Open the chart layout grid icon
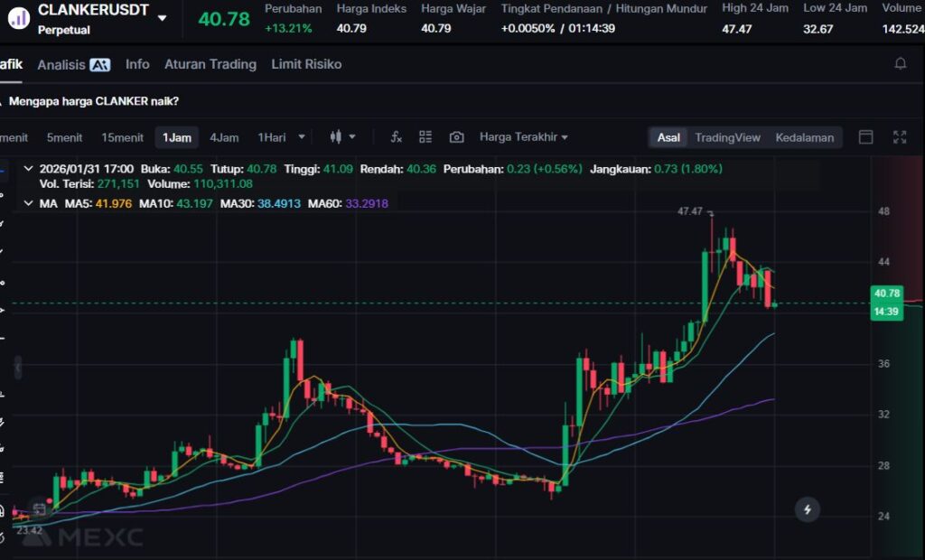The width and height of the screenshot is (925, 560). [425, 137]
